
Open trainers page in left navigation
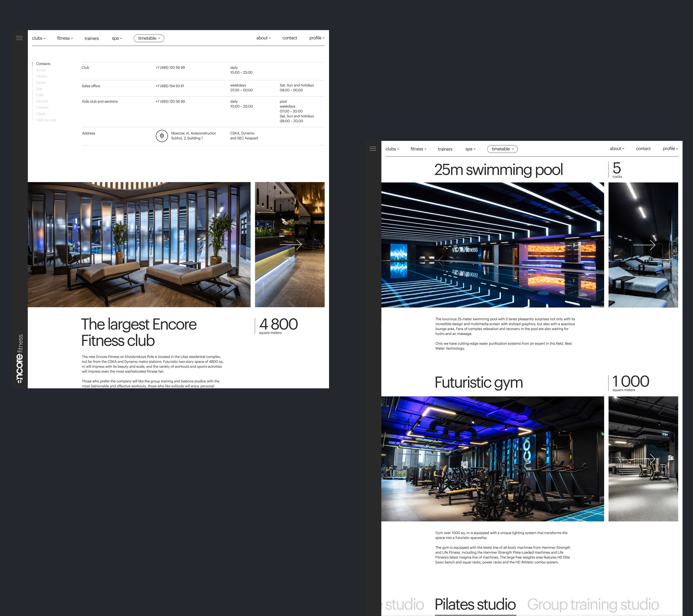pyautogui.click(x=92, y=38)
